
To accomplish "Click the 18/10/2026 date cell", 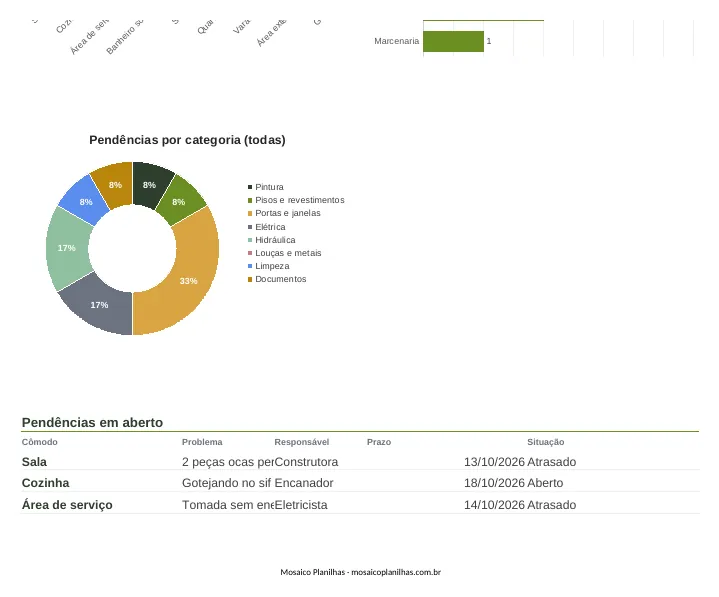I will 494,483.
